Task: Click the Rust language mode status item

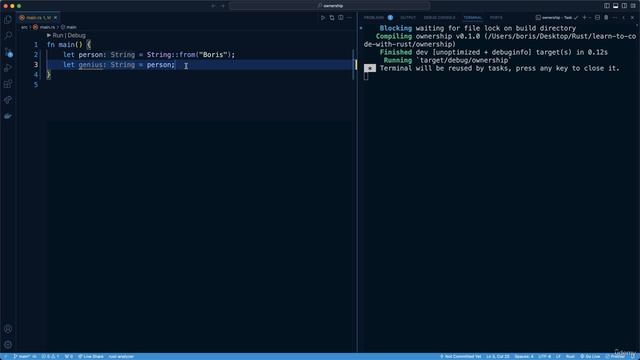Action: (570, 356)
